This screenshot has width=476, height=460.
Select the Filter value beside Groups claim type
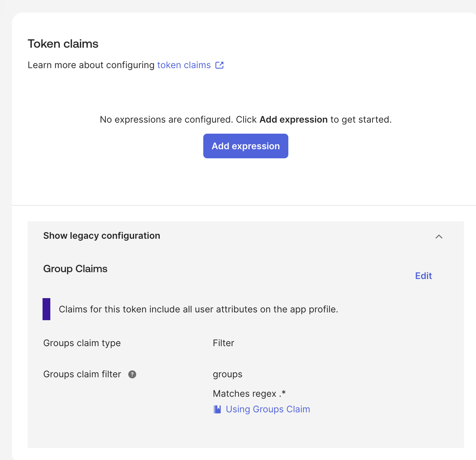(223, 343)
